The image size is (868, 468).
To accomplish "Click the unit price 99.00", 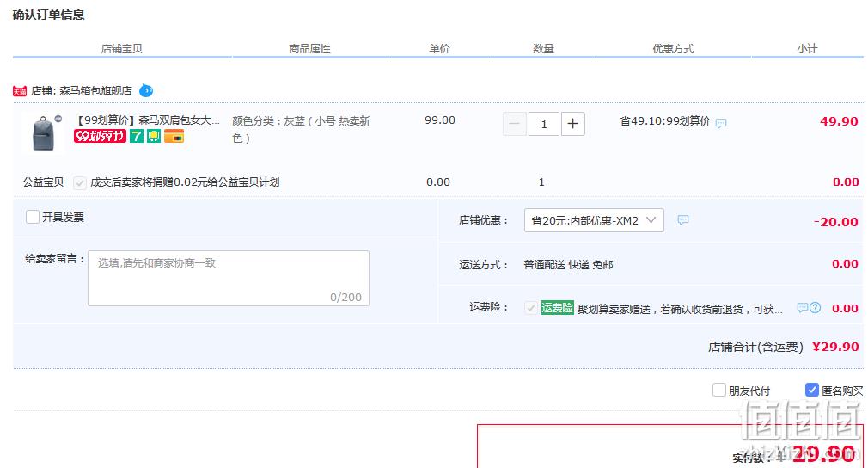I will click(440, 120).
